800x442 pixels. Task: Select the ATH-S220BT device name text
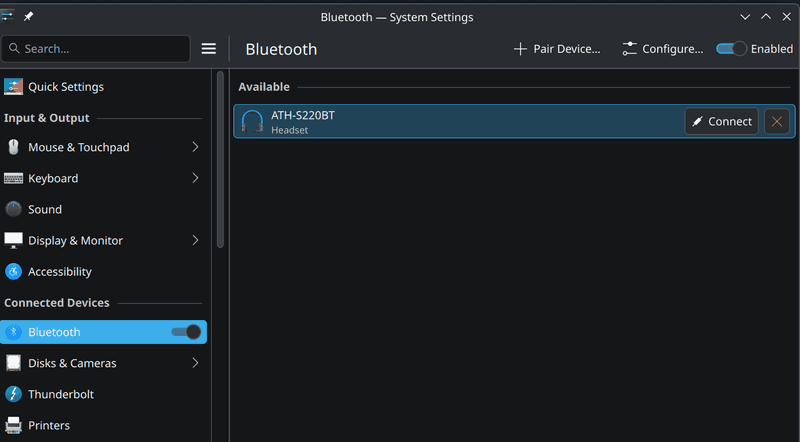point(303,115)
